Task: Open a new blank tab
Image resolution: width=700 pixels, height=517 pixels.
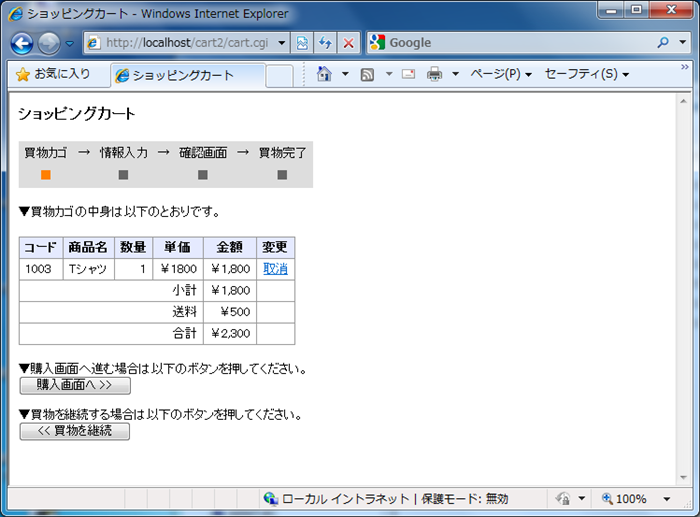Action: point(279,75)
